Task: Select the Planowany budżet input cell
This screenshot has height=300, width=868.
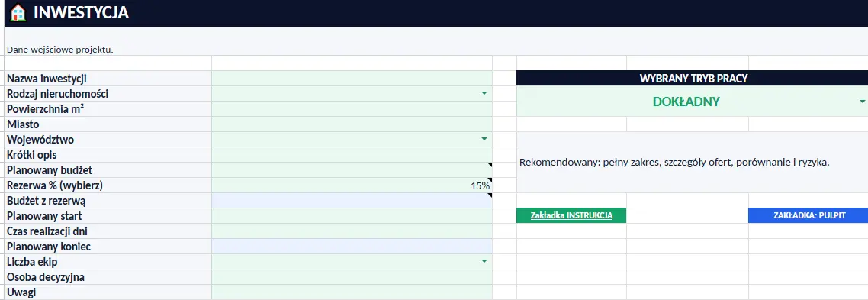Action: (x=352, y=170)
